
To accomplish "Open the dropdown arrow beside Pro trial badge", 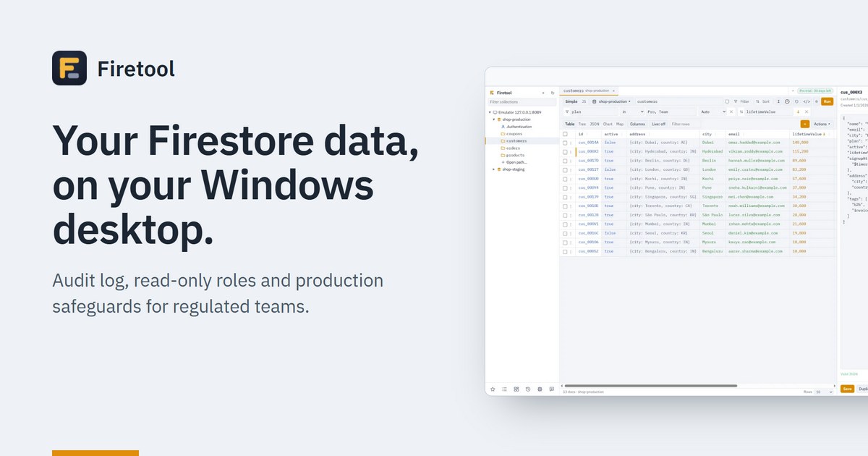I will tap(793, 90).
